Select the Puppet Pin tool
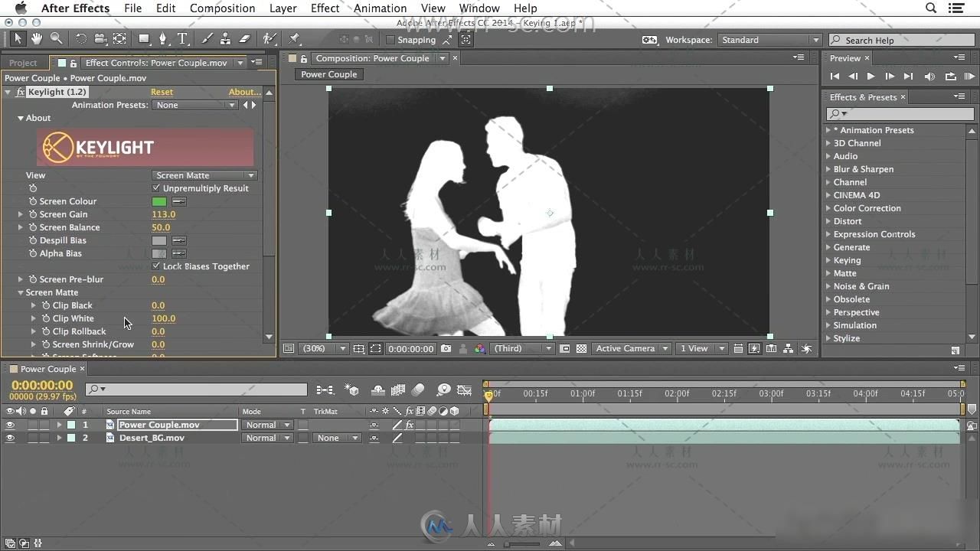This screenshot has width=980, height=551. (x=294, y=38)
